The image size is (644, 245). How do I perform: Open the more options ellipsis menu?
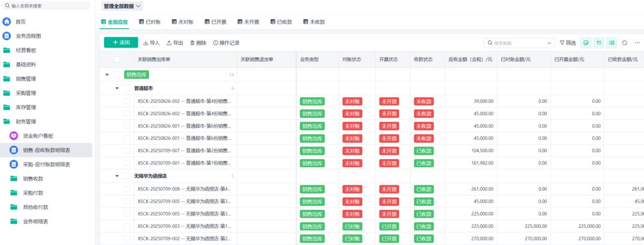tap(638, 43)
